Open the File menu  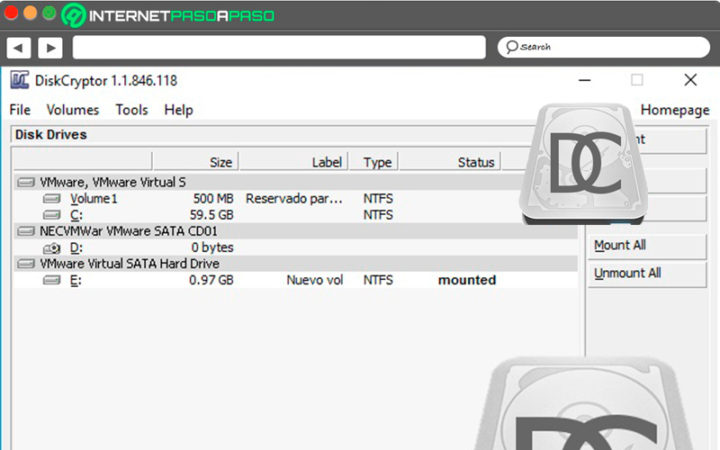click(20, 110)
